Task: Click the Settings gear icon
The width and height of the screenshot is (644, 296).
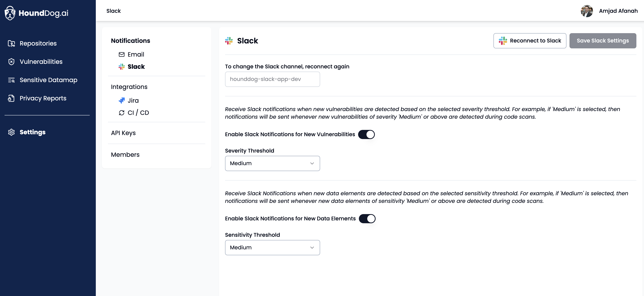Action: (x=11, y=132)
